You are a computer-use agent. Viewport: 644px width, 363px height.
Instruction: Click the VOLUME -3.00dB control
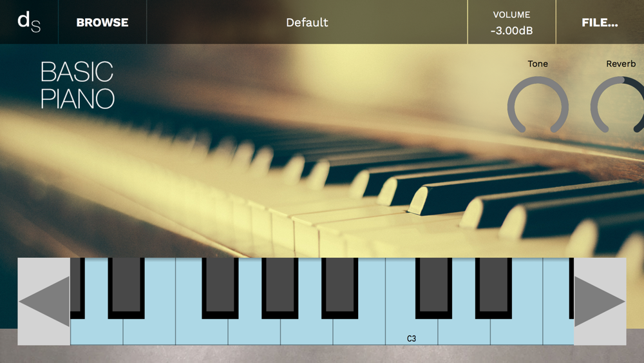click(x=511, y=22)
